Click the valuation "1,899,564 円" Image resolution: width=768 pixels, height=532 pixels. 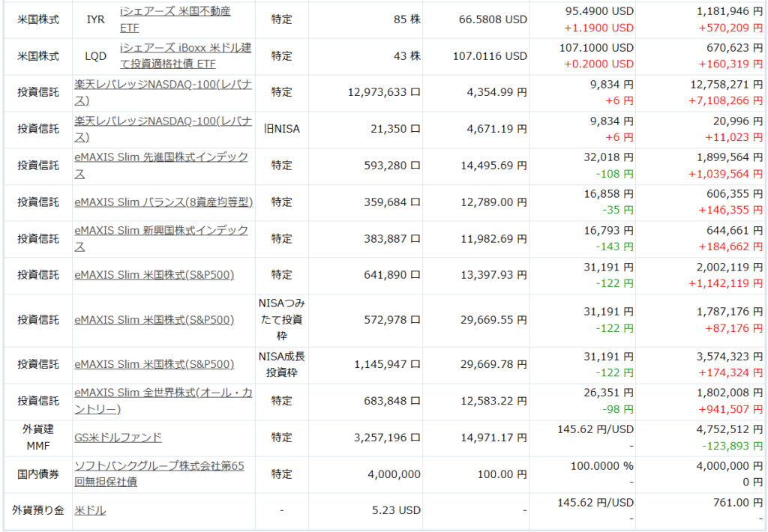[730, 157]
